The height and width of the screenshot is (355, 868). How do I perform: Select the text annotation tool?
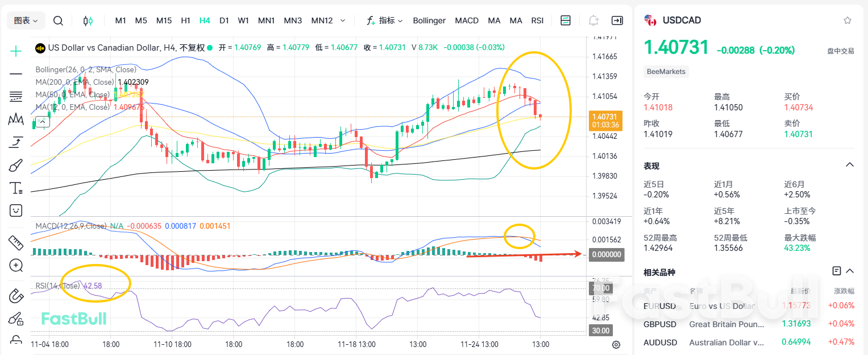coord(16,188)
